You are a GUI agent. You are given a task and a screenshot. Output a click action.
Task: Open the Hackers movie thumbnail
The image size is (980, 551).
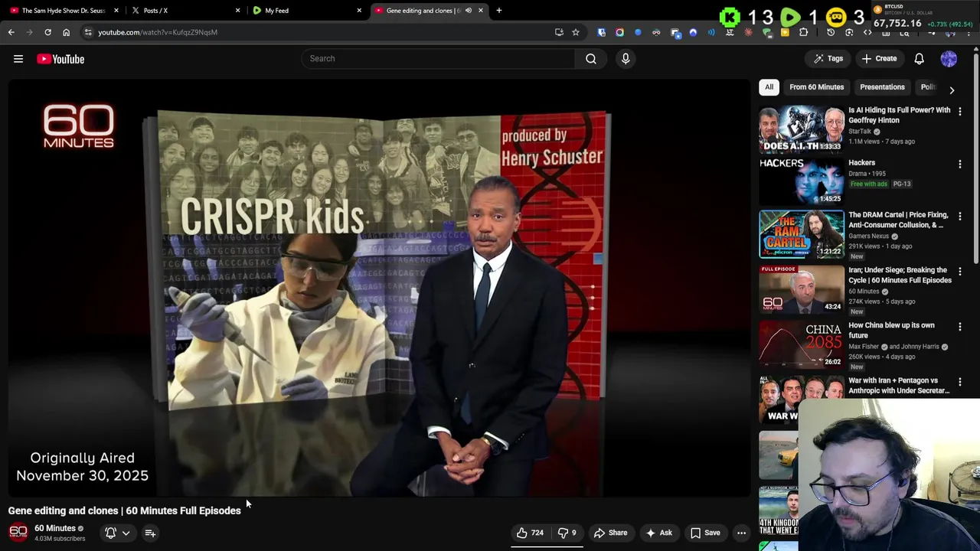click(x=802, y=181)
